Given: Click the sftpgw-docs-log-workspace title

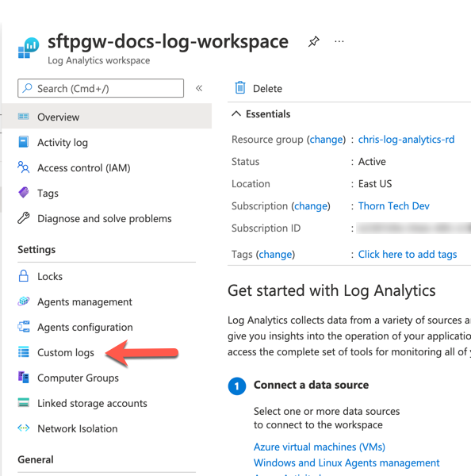Looking at the screenshot, I should [x=168, y=41].
